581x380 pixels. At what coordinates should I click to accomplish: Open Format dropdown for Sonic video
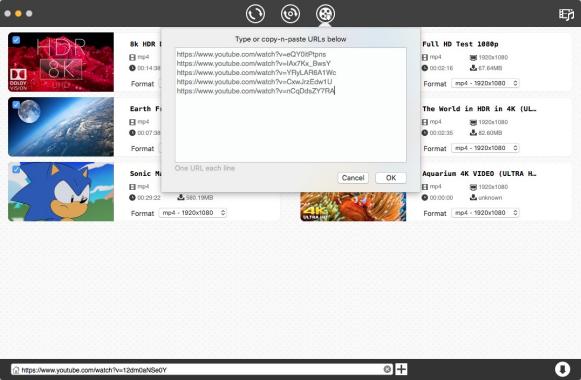pyautogui.click(x=193, y=213)
